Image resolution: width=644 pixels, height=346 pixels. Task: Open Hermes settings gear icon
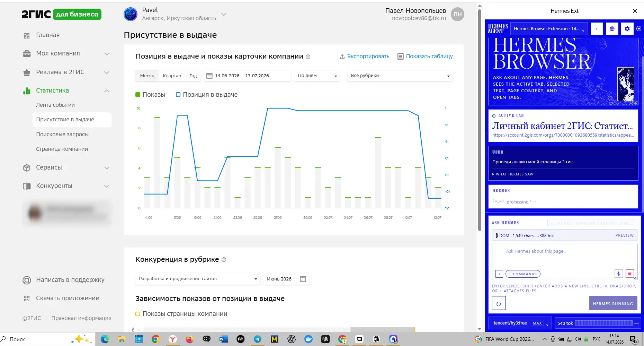(627, 29)
